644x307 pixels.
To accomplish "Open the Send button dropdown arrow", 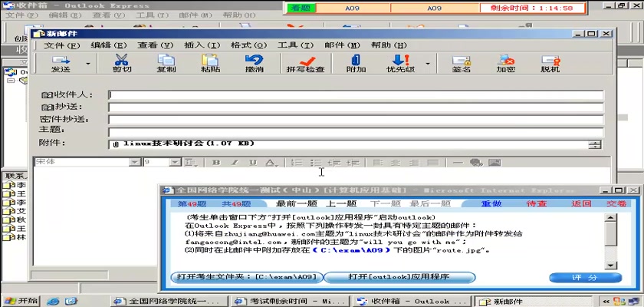I will click(x=88, y=64).
